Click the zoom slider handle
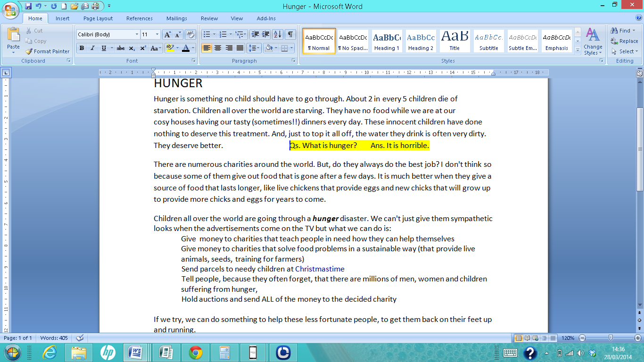644x362 pixels. [611, 338]
